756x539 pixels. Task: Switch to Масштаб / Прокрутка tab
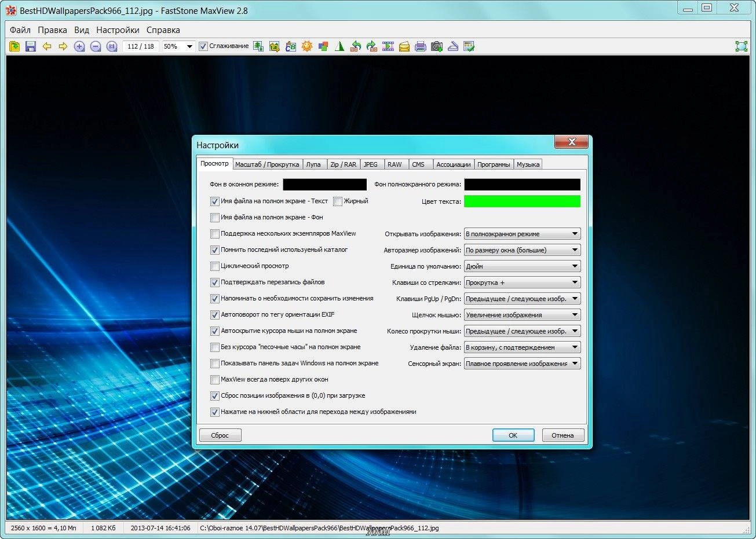coord(267,164)
